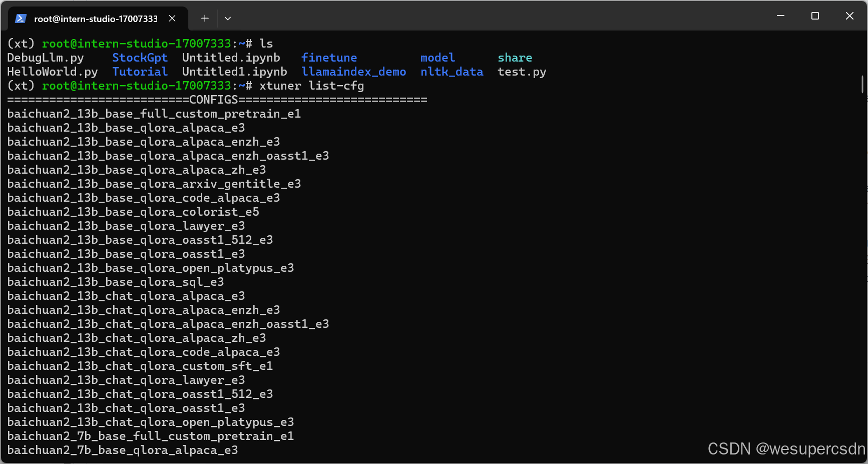Click baichuan2_13b_chat_qlora_open_platypus_e3 line
The height and width of the screenshot is (464, 868).
[x=151, y=422]
